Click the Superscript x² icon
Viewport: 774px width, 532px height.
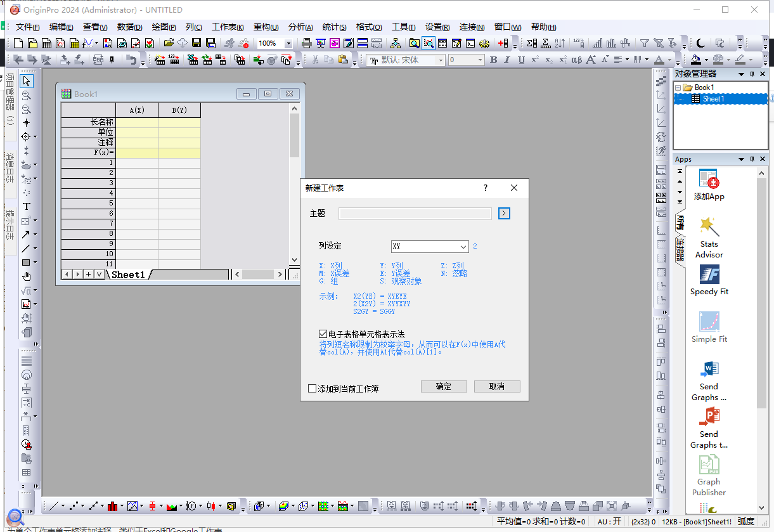click(535, 60)
